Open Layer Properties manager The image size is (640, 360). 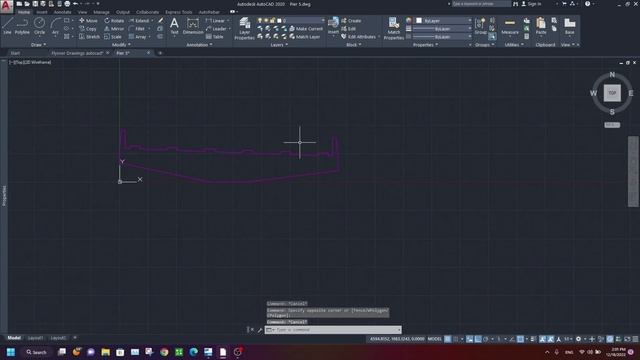click(x=244, y=29)
